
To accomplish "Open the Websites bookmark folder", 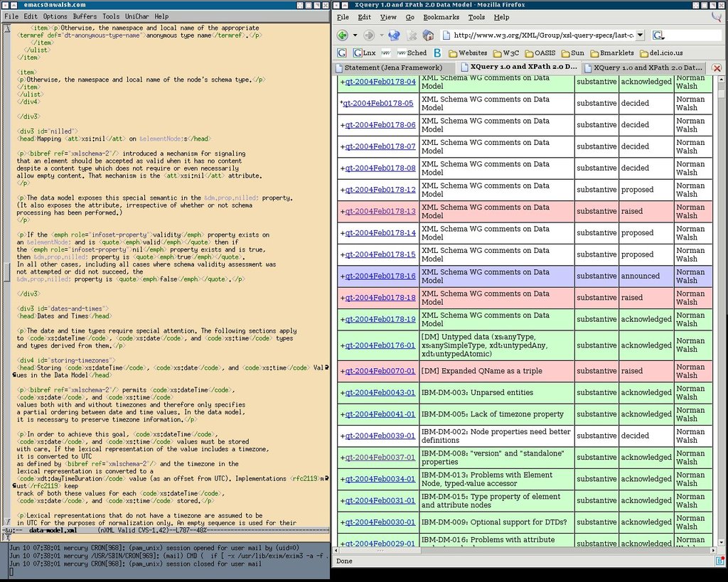I will point(468,53).
